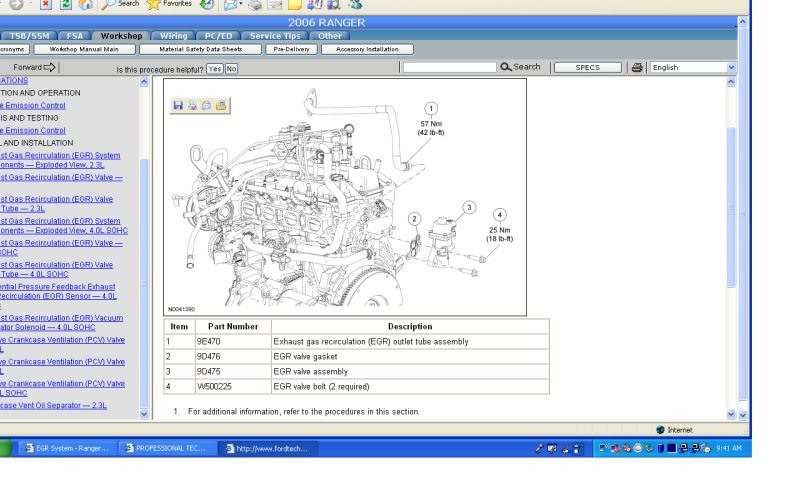
Task: Switch to the fordtech taskbar window
Action: pos(267,448)
